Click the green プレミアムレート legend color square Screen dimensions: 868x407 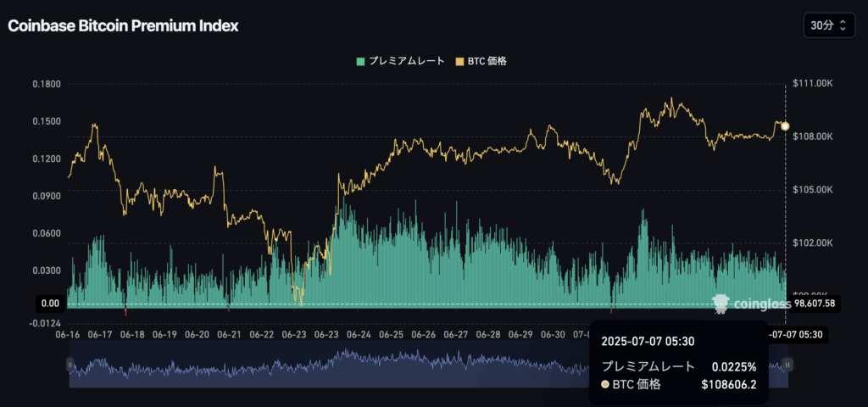[x=360, y=61]
